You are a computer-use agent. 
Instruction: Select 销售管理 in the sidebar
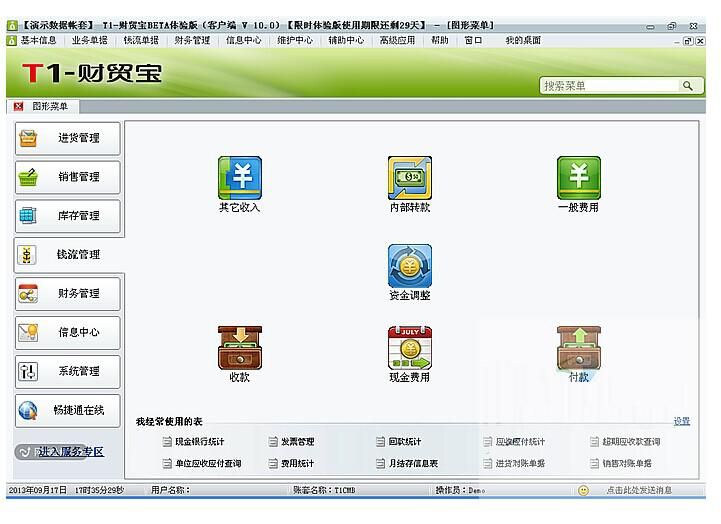(x=68, y=177)
